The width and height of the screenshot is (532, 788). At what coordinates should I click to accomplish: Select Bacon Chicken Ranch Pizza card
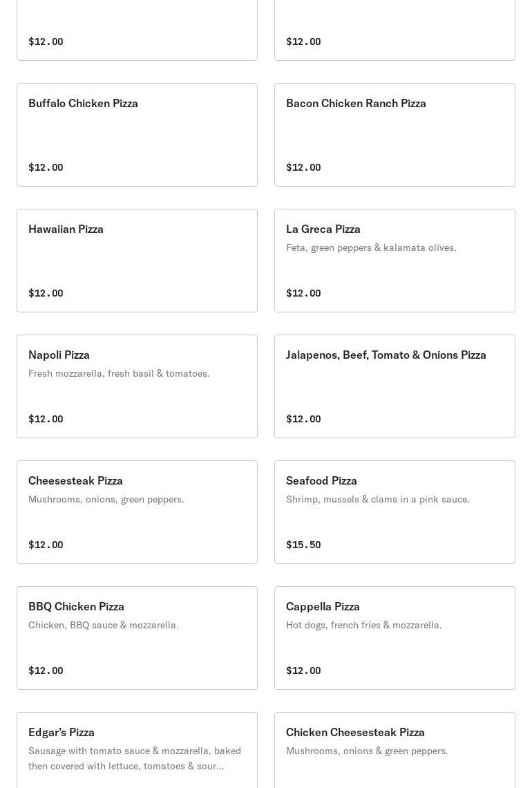[395, 134]
